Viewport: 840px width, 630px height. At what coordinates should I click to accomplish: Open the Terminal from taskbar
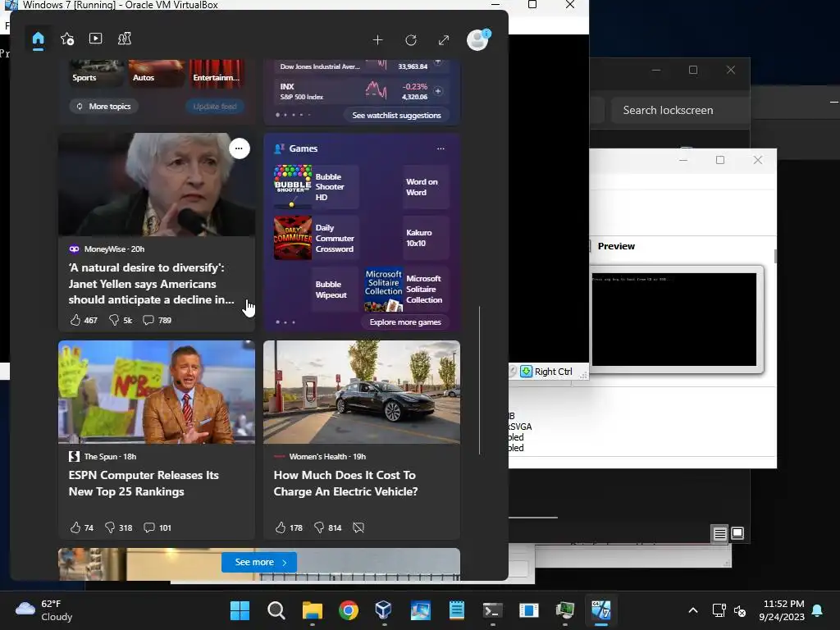[492, 610]
